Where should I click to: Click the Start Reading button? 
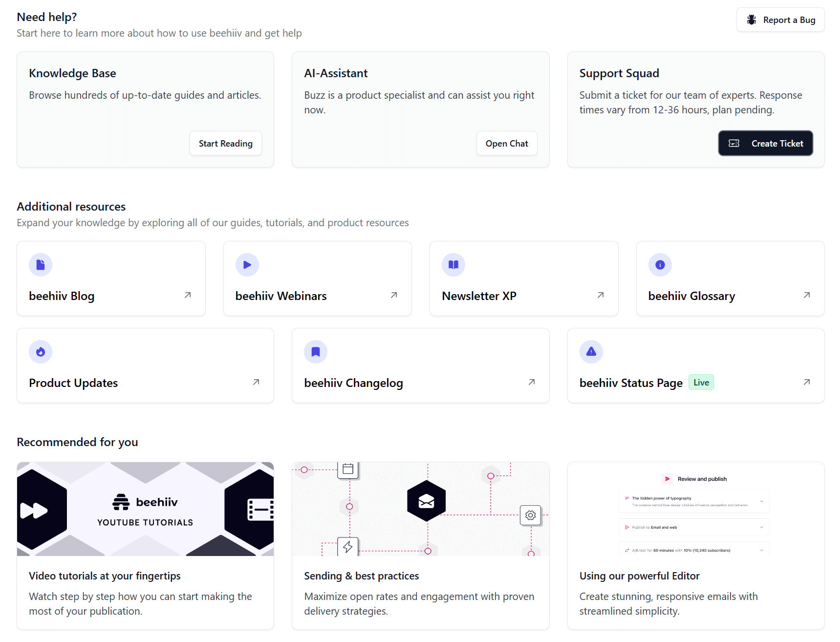click(225, 143)
